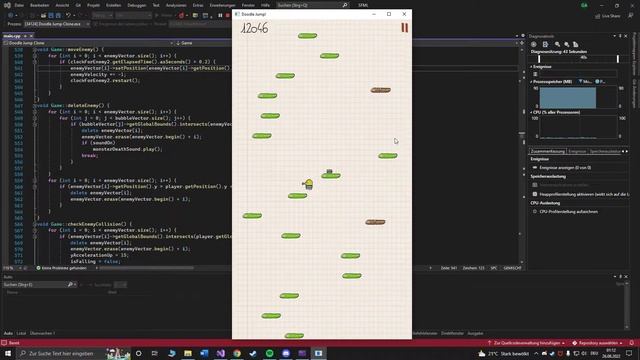Click Heapprofilerstellung aktivieren option

pyautogui.click(x=584, y=194)
